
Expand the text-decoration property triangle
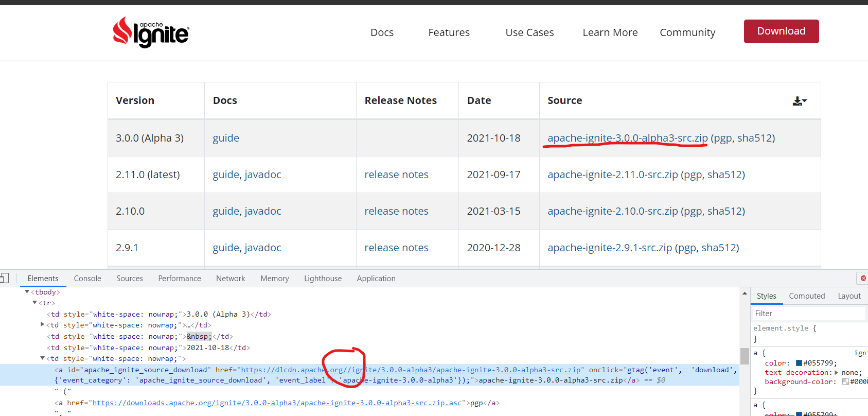pos(836,372)
